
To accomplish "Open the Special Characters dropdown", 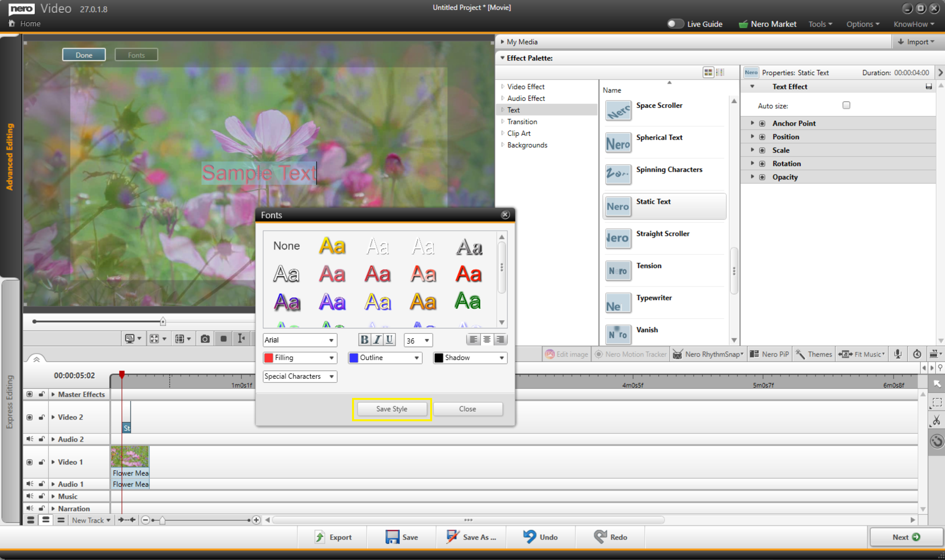I will pos(299,376).
